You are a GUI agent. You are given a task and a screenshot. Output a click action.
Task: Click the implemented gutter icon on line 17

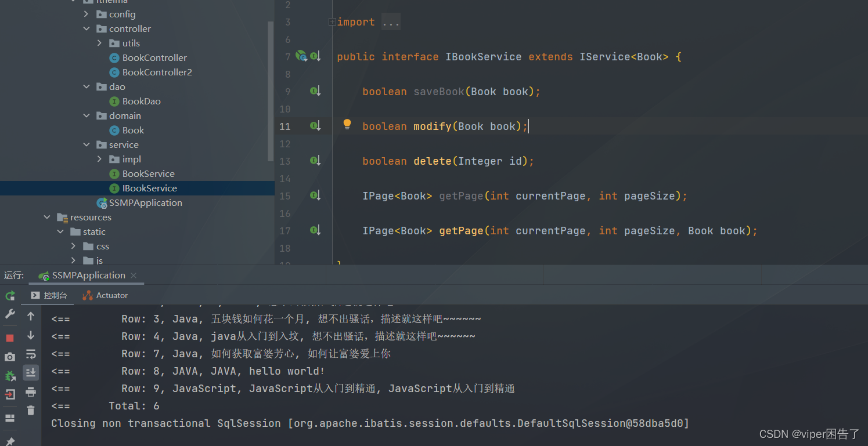click(315, 230)
